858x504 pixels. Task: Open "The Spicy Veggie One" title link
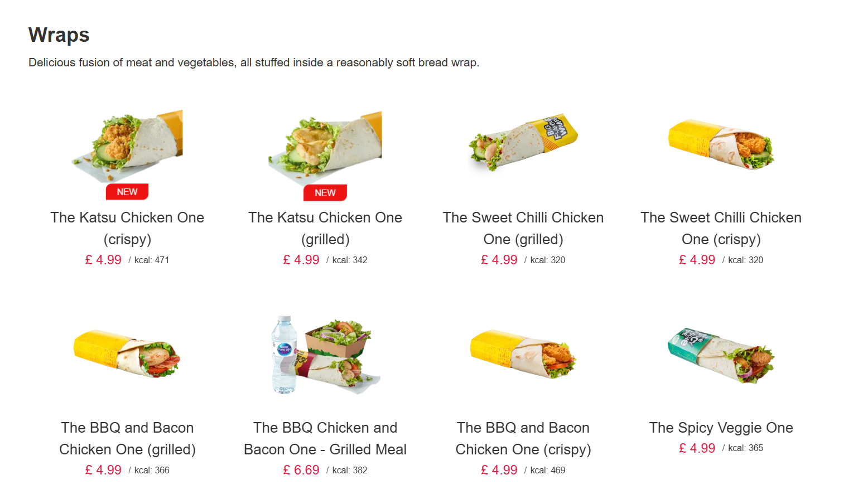tap(721, 428)
